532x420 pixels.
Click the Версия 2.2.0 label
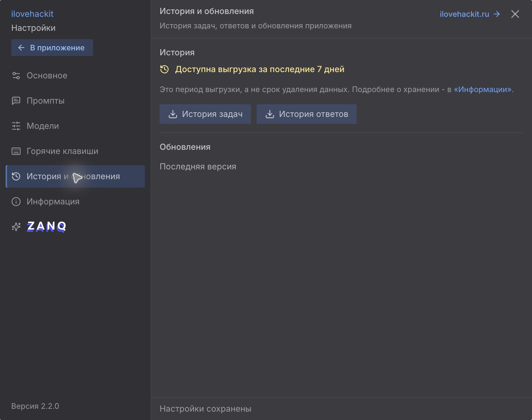click(35, 406)
